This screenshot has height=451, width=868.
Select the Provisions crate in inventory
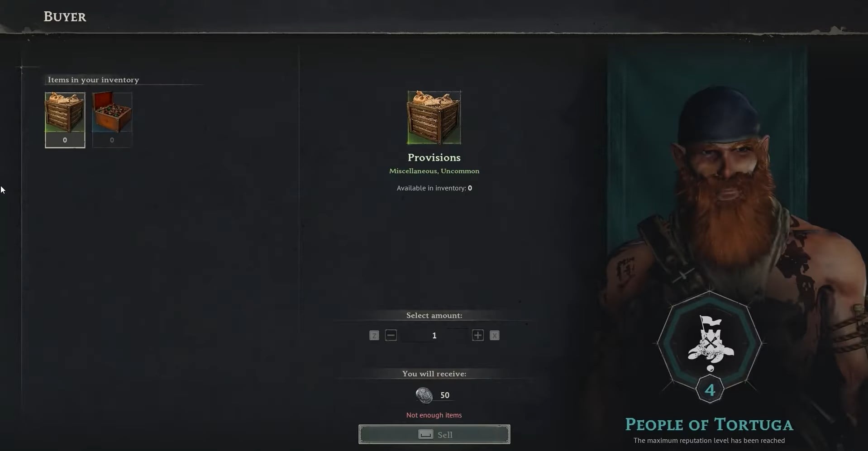tap(65, 120)
